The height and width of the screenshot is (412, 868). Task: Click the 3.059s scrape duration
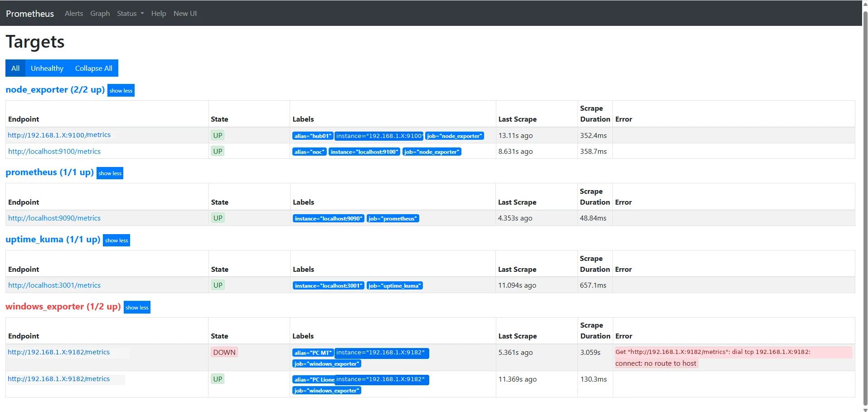tap(591, 353)
